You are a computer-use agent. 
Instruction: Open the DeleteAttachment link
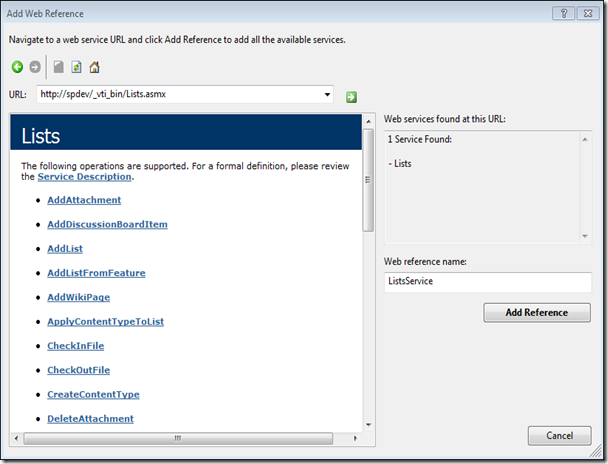point(90,419)
